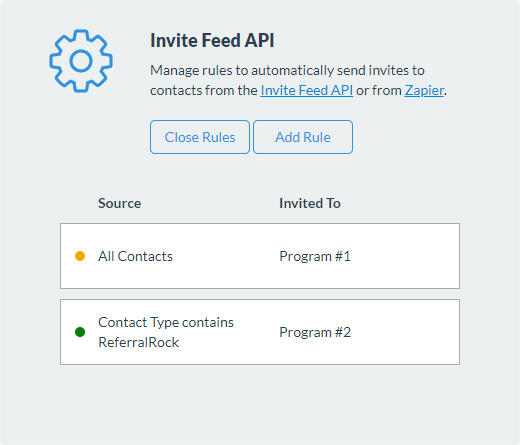Select the Contact Type contains ReferralRock row

(x=260, y=332)
